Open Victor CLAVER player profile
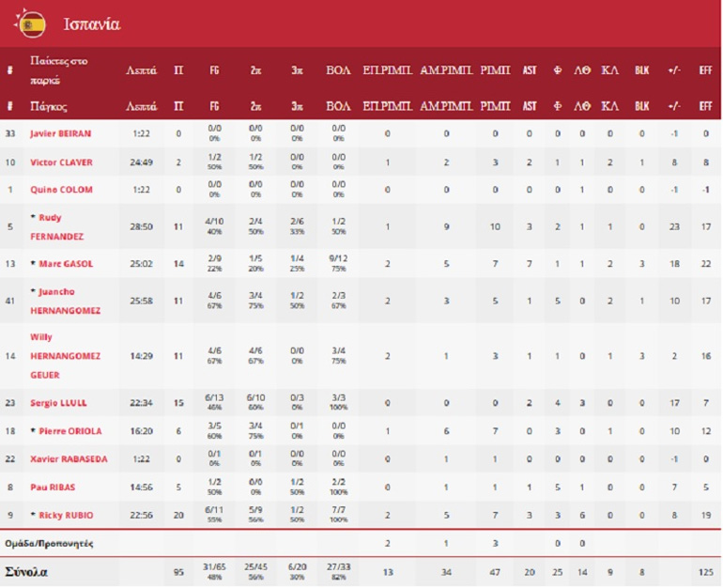This screenshot has height=588, width=723. pyautogui.click(x=61, y=162)
